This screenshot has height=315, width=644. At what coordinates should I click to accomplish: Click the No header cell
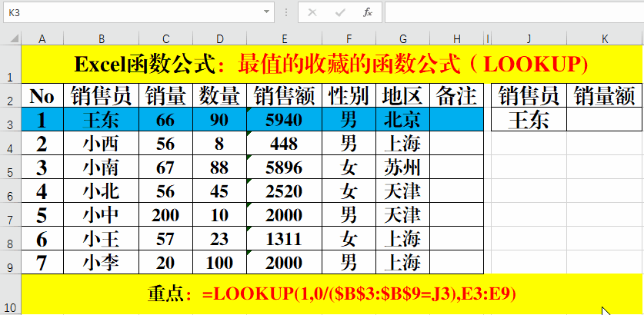coord(42,95)
